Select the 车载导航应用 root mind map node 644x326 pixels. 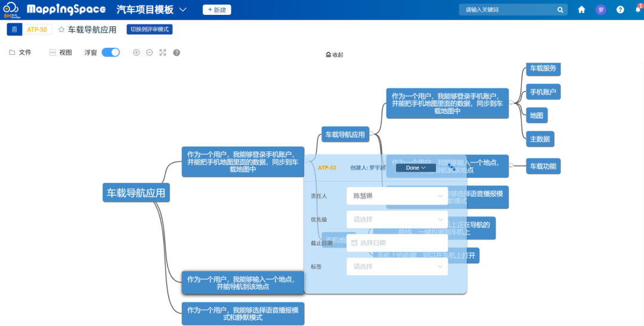click(136, 193)
